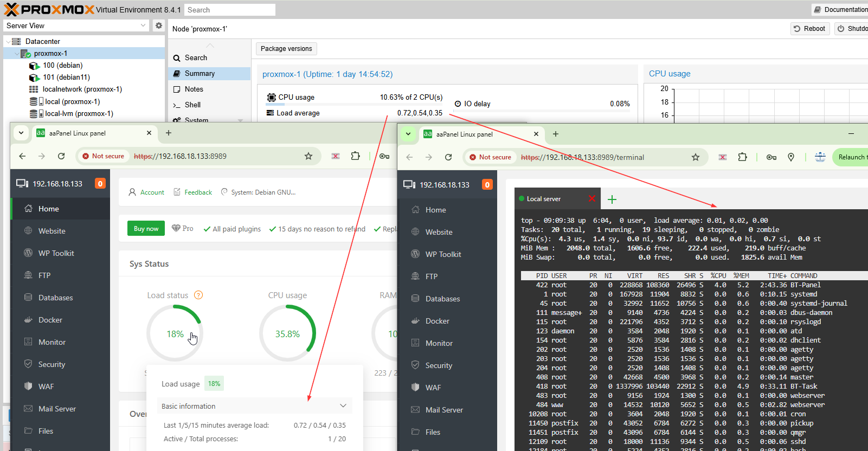868x451 pixels.
Task: Click the password key icon in left browser
Action: [x=384, y=156]
